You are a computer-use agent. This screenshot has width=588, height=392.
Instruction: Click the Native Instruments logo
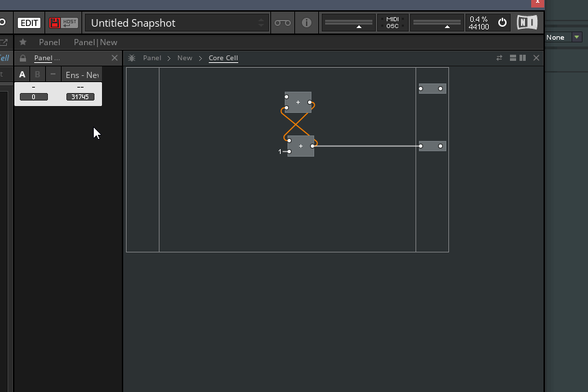click(527, 23)
